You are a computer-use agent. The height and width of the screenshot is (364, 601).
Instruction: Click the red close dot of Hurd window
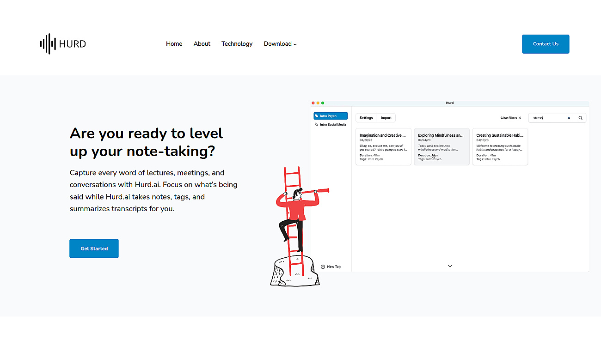[313, 103]
